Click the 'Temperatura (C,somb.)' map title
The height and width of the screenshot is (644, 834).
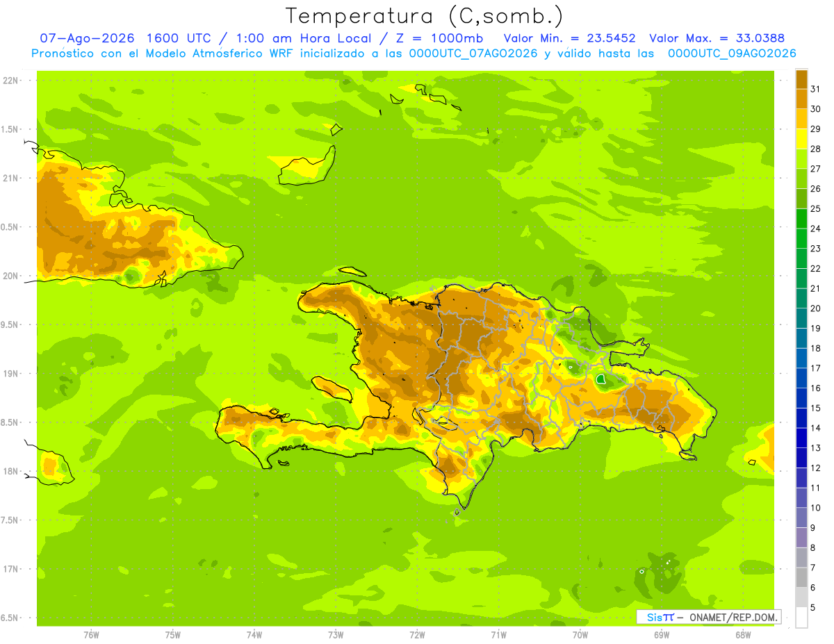tap(424, 16)
